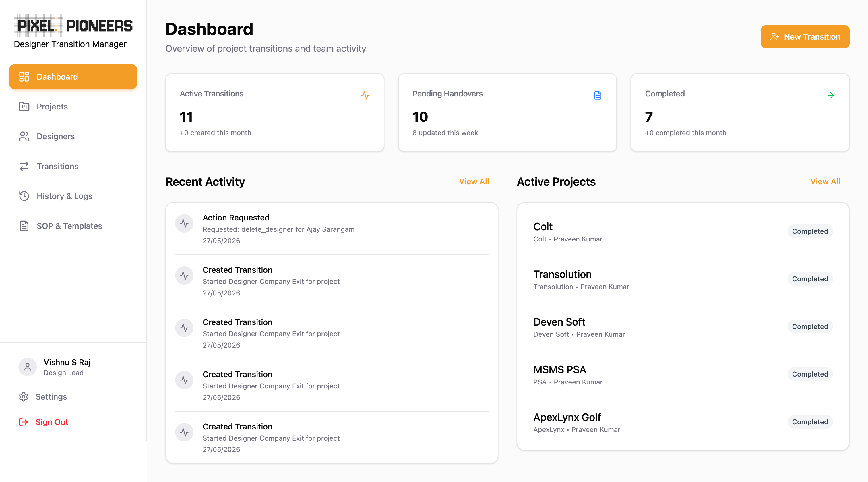Image resolution: width=868 pixels, height=482 pixels.
Task: Open the Active Transitions card
Action: (275, 113)
